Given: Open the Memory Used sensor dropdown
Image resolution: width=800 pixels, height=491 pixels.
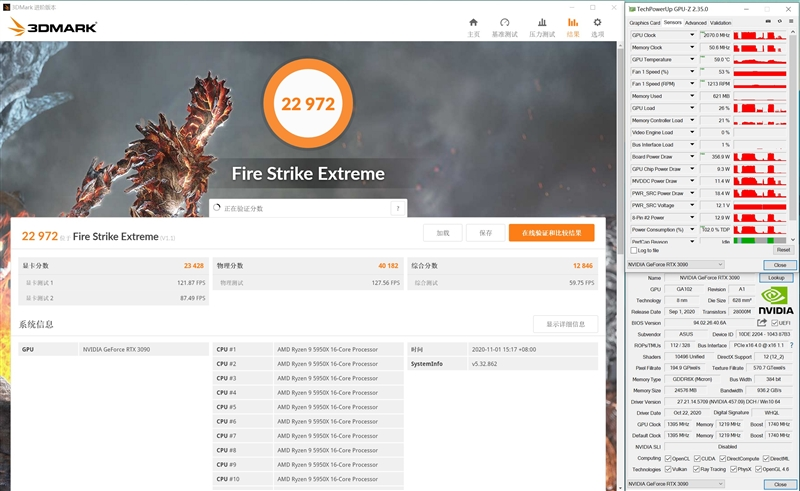Looking at the screenshot, I should [x=692, y=96].
